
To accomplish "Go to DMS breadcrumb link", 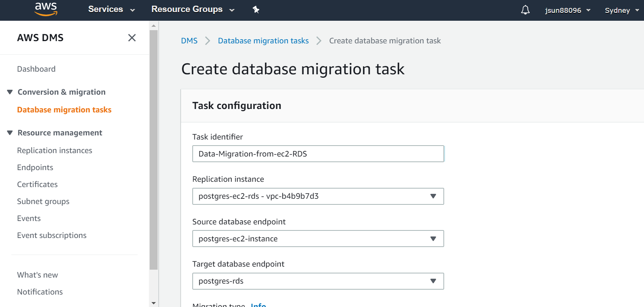I will coord(189,41).
